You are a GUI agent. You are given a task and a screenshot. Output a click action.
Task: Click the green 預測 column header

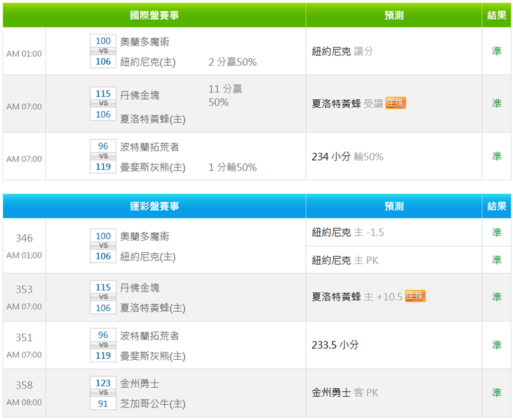(x=394, y=15)
